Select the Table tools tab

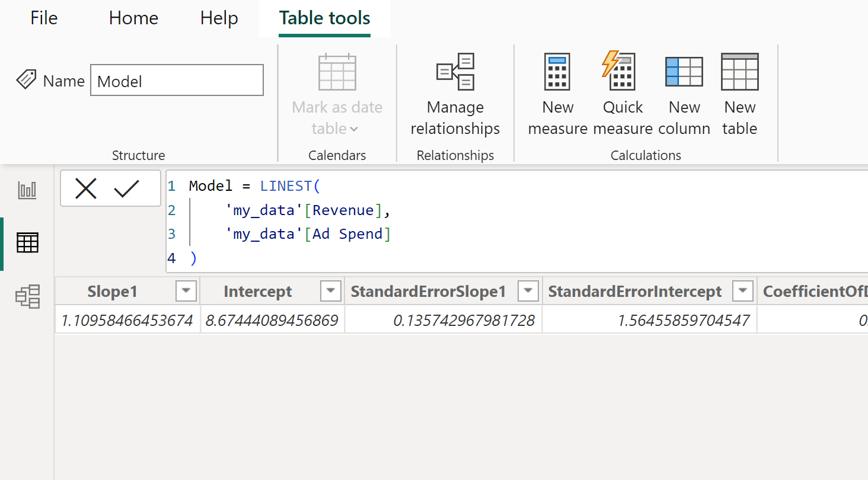[x=324, y=18]
